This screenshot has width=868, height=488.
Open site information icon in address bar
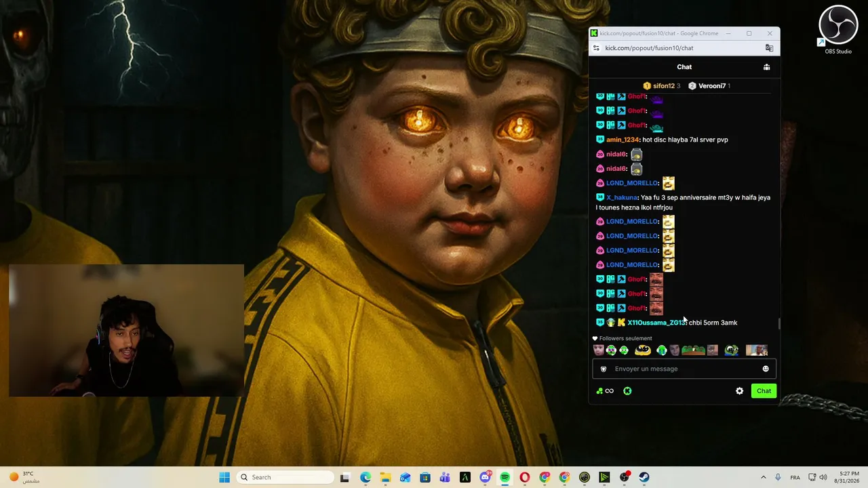[596, 48]
